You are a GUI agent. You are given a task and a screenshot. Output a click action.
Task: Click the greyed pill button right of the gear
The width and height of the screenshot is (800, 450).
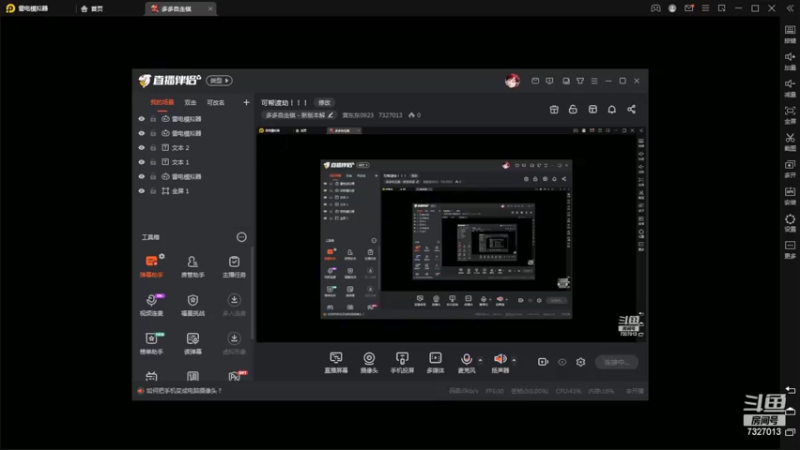(x=616, y=362)
